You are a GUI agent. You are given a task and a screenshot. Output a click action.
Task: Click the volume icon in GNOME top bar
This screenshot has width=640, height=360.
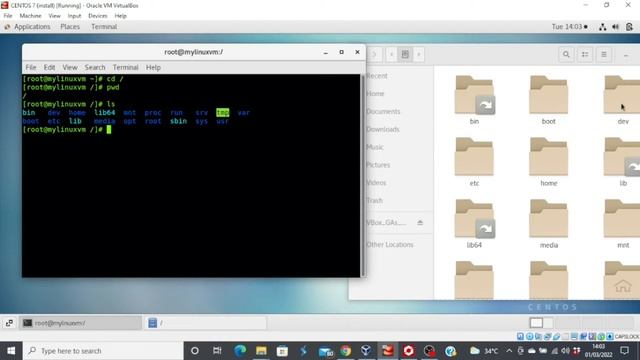click(616, 27)
